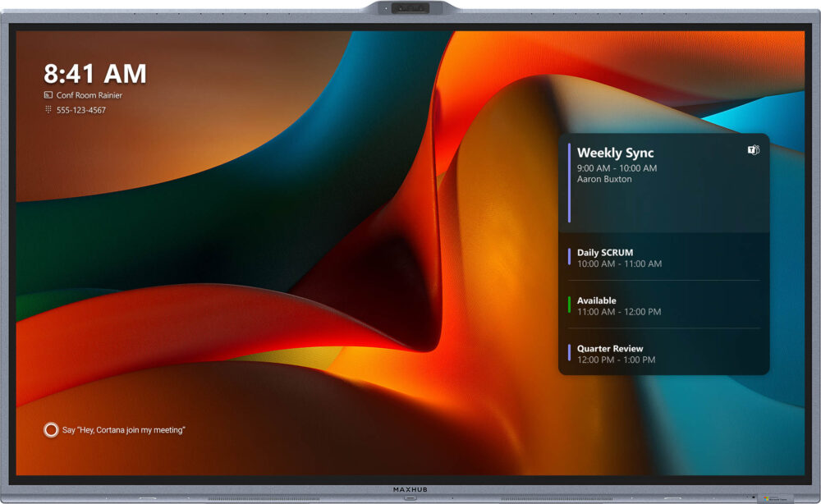Click the 555-123-4567 phone number

point(81,110)
